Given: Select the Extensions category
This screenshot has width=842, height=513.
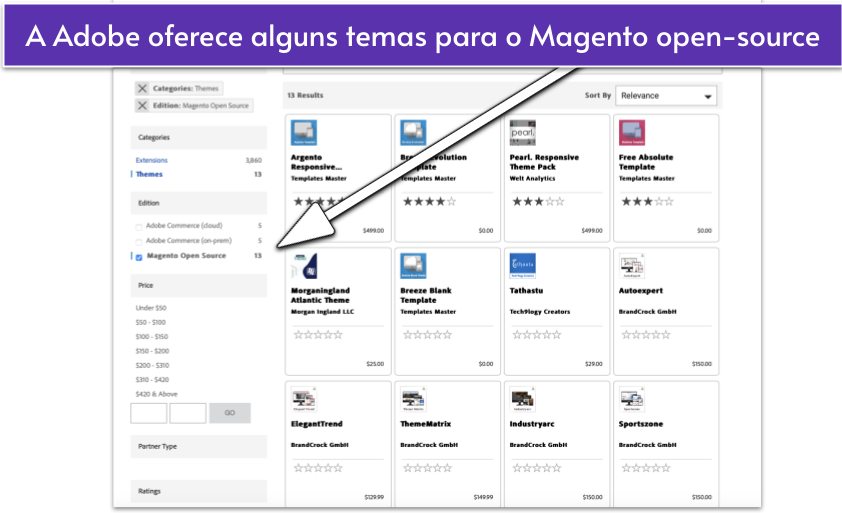Looking at the screenshot, I should point(151,160).
